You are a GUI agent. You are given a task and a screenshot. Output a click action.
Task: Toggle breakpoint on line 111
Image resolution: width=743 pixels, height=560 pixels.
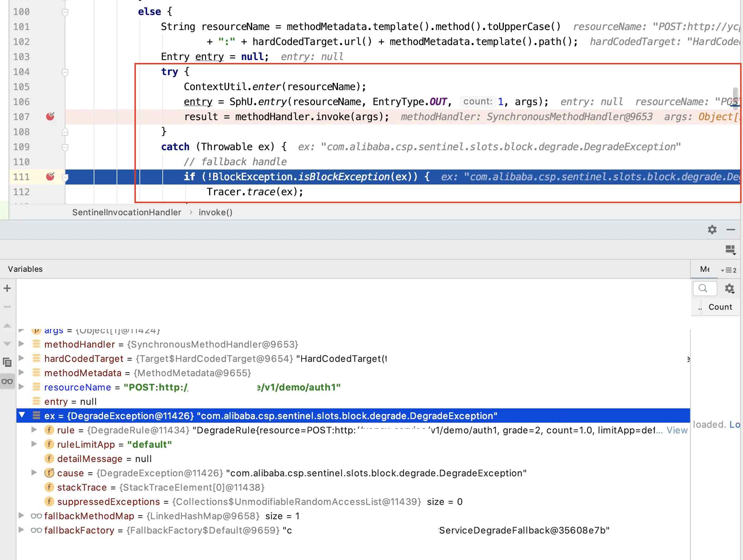[x=50, y=177]
